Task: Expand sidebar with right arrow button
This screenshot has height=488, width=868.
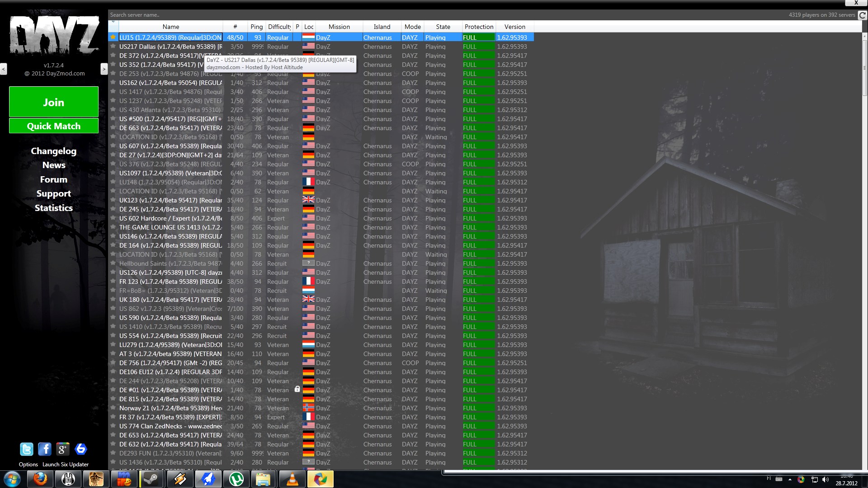Action: point(104,69)
